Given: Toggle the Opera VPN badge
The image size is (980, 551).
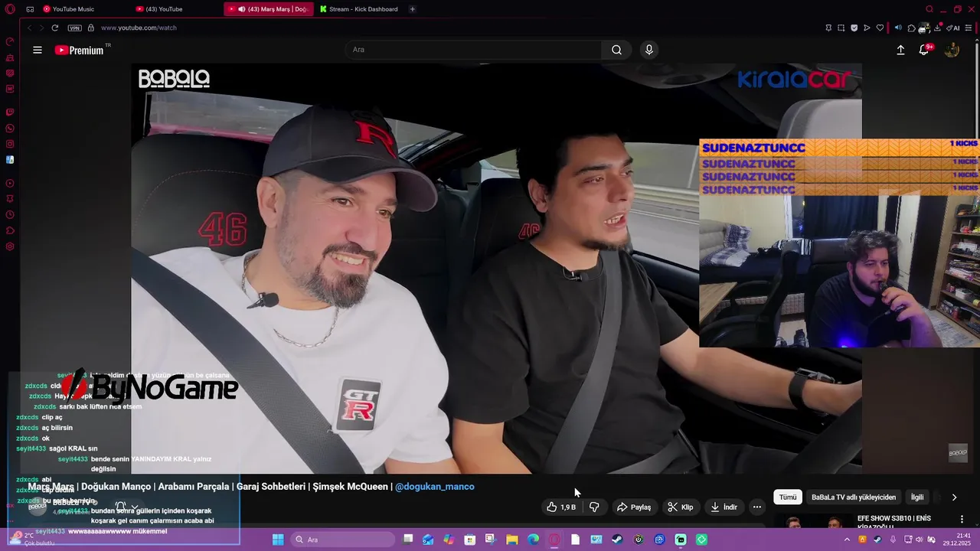Looking at the screenshot, I should pyautogui.click(x=74, y=28).
